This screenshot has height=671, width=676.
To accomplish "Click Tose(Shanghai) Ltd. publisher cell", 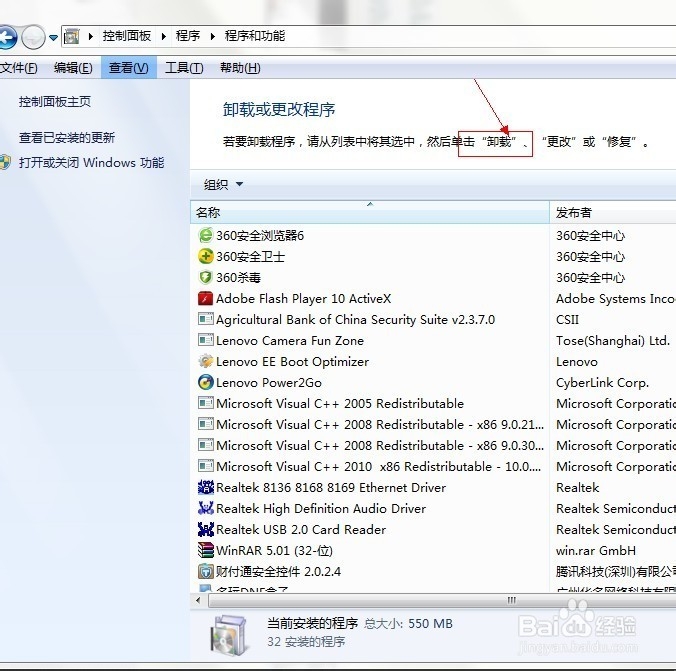I will tap(613, 341).
